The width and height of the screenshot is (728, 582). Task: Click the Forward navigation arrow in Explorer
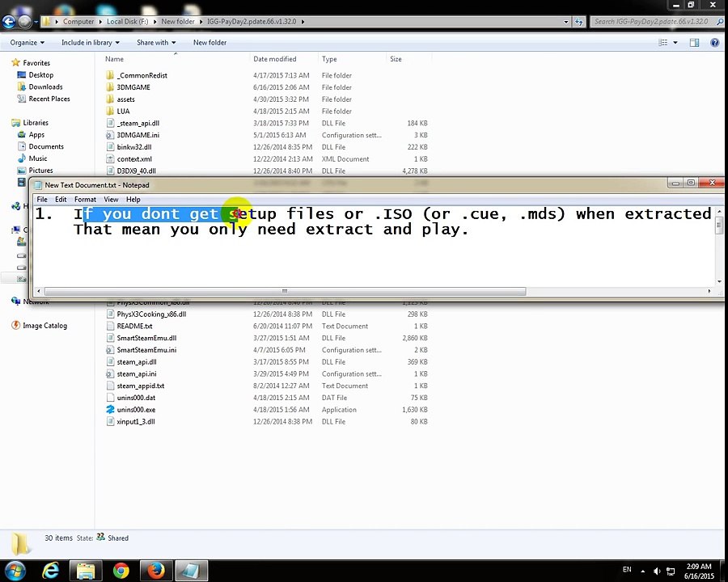click(x=24, y=21)
